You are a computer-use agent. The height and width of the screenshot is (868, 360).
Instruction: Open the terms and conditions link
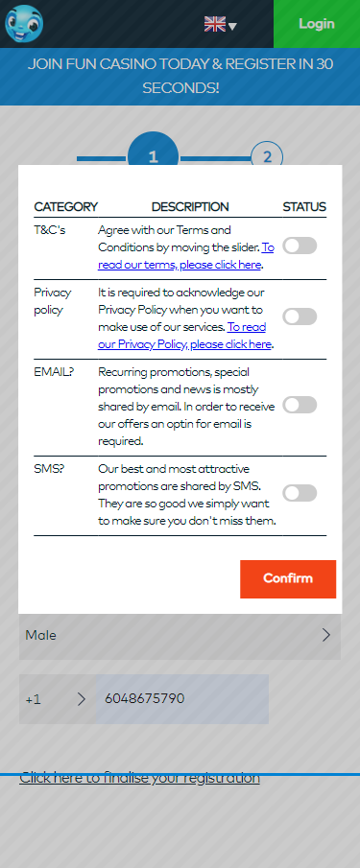186,256
